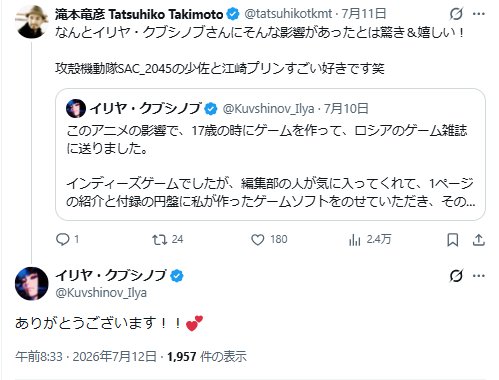499x380 pixels.
Task: Click the @Kuvshinov_Ilya handle under reply name
Action: click(101, 293)
